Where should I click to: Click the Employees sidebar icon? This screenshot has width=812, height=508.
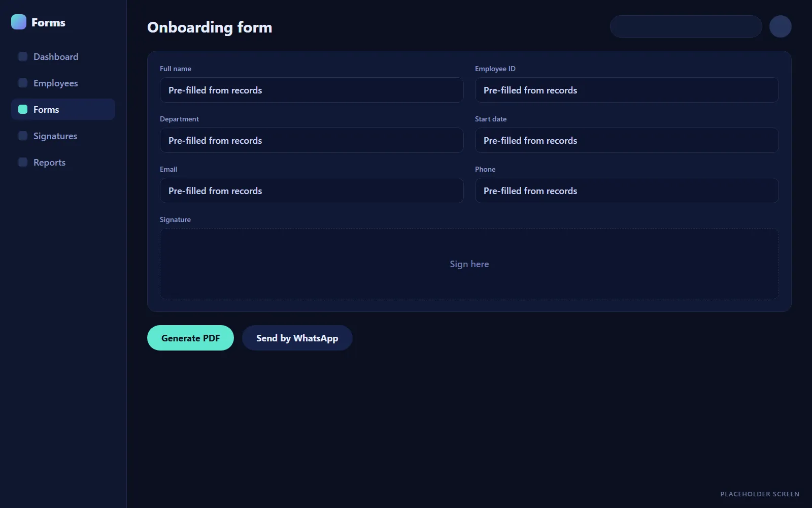pos(23,83)
